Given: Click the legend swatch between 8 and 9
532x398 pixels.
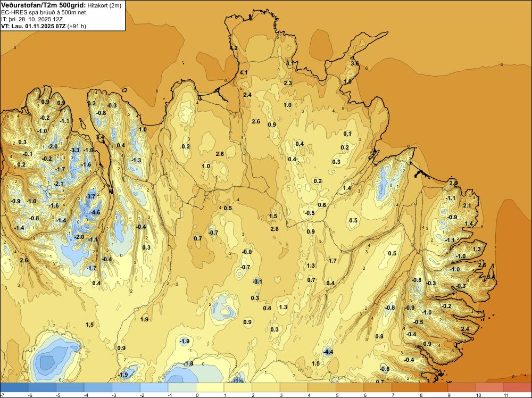Looking at the screenshot, I should pyautogui.click(x=434, y=387).
